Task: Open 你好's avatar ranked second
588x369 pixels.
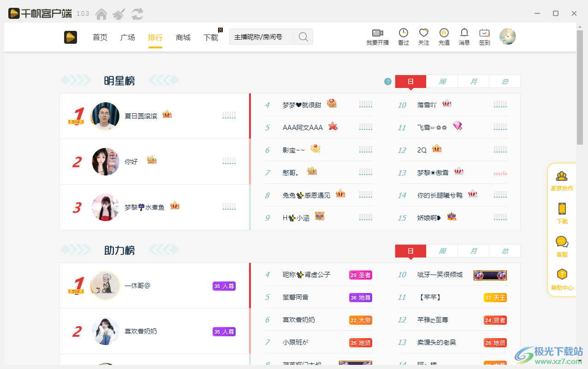Action: point(105,162)
